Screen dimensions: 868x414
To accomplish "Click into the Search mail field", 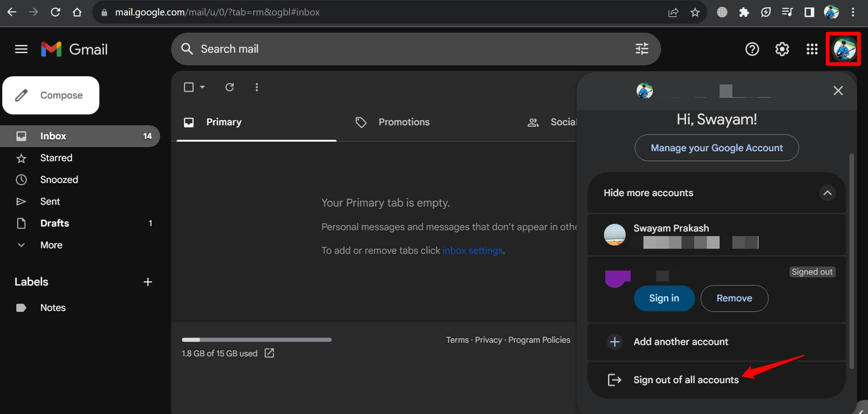I will coord(408,49).
